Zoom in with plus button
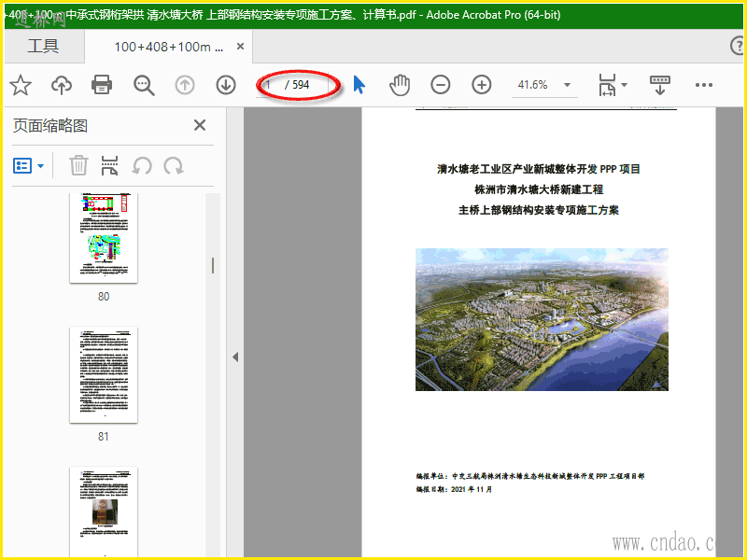The width and height of the screenshot is (747, 560). [x=482, y=85]
